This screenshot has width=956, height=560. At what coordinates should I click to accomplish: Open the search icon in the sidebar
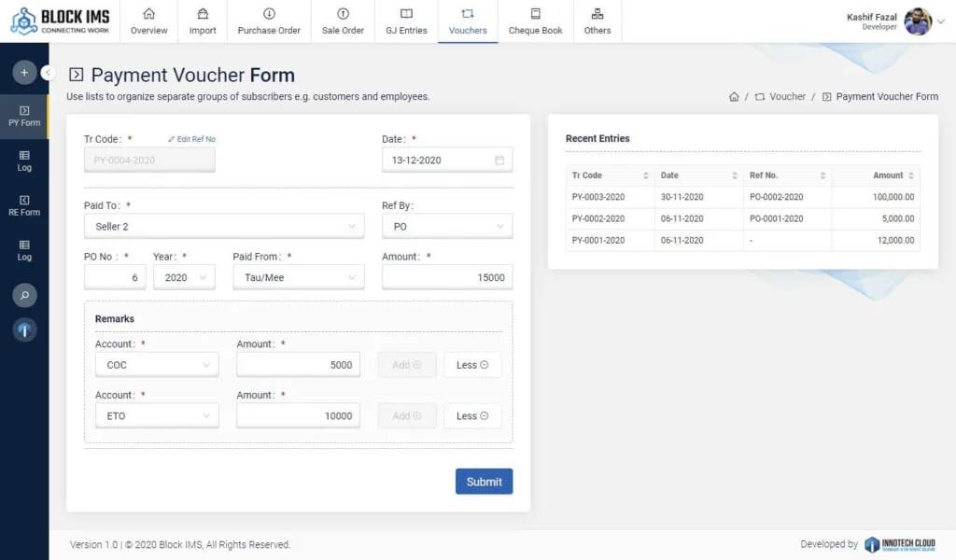click(x=24, y=295)
